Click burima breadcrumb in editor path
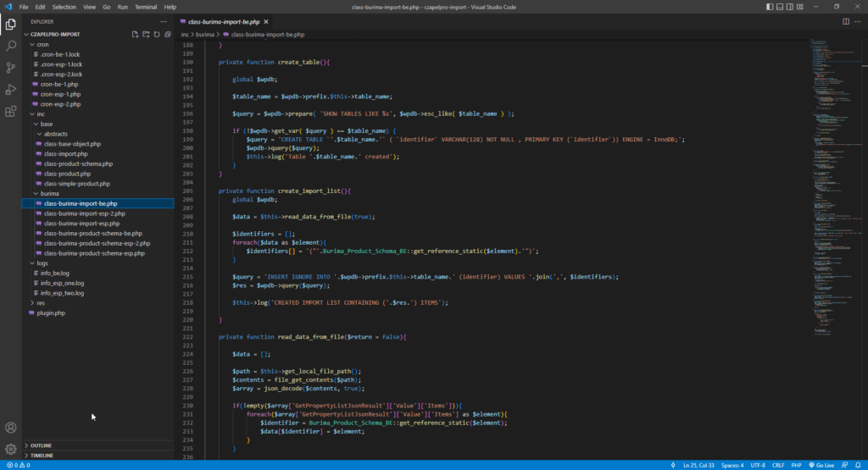868x470 pixels. (x=205, y=34)
